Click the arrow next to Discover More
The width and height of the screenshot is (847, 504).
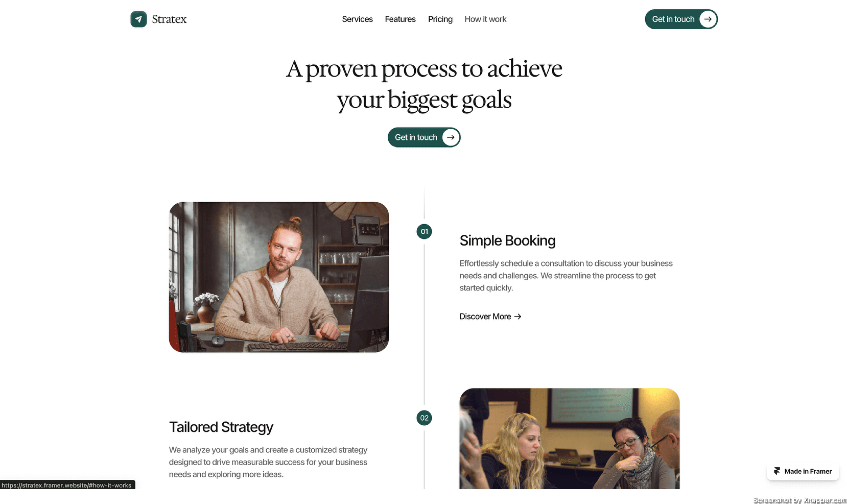tap(517, 316)
